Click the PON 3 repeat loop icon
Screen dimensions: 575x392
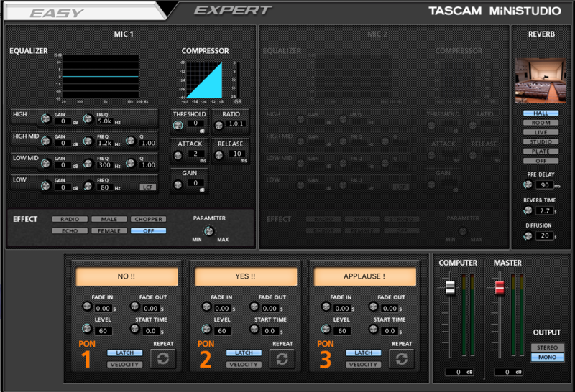pos(401,358)
